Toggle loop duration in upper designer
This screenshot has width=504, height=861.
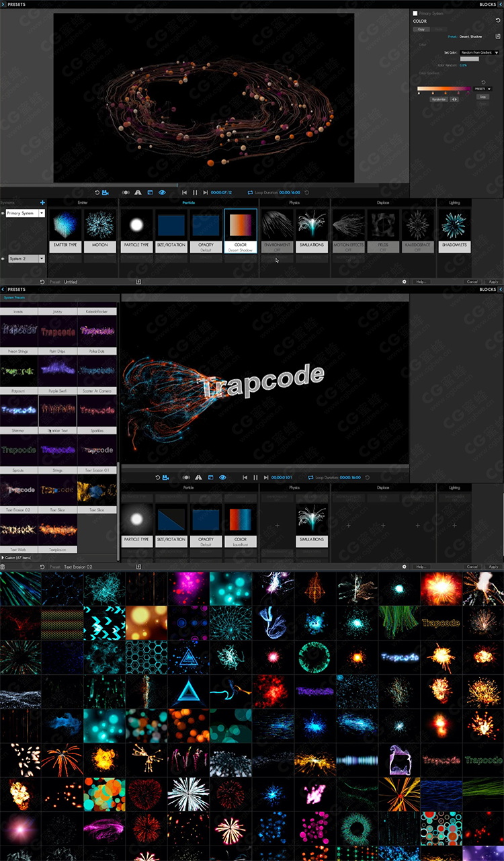pyautogui.click(x=250, y=192)
